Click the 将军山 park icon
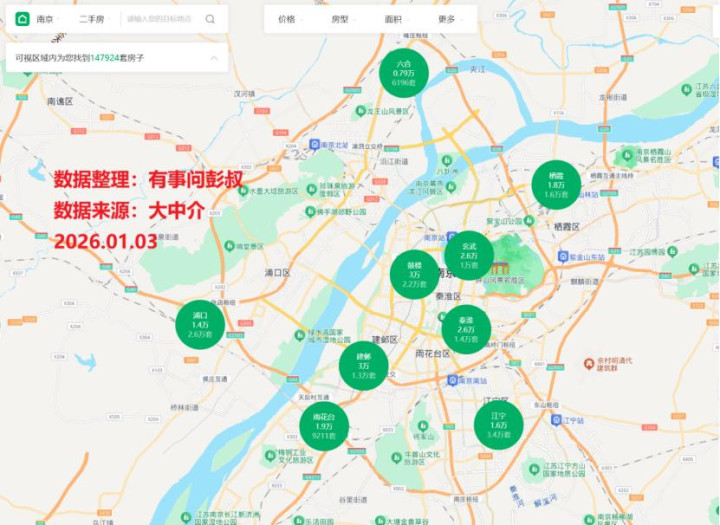Image resolution: width=720 pixels, height=525 pixels. [x=422, y=425]
